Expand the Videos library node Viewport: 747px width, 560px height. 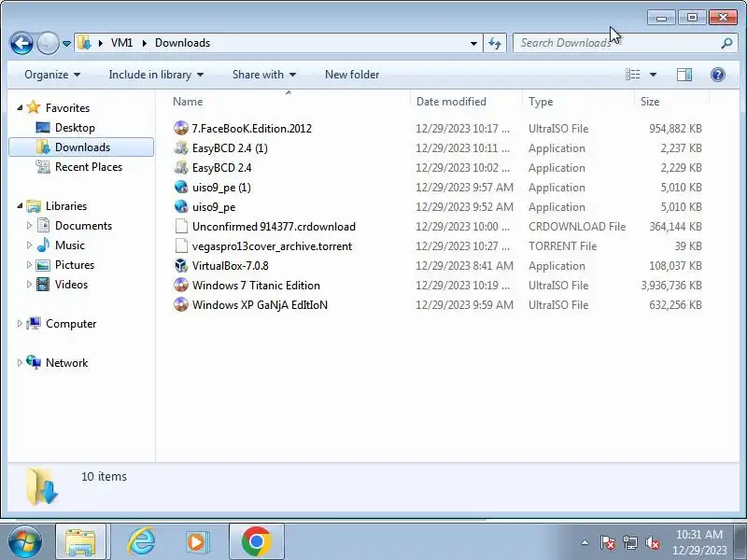click(x=29, y=285)
